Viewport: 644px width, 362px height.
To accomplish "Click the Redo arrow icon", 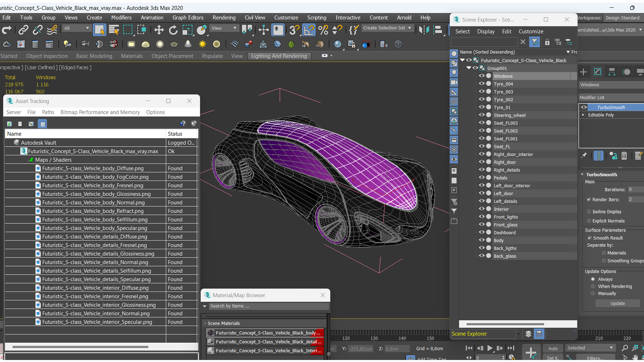I will click(6, 30).
